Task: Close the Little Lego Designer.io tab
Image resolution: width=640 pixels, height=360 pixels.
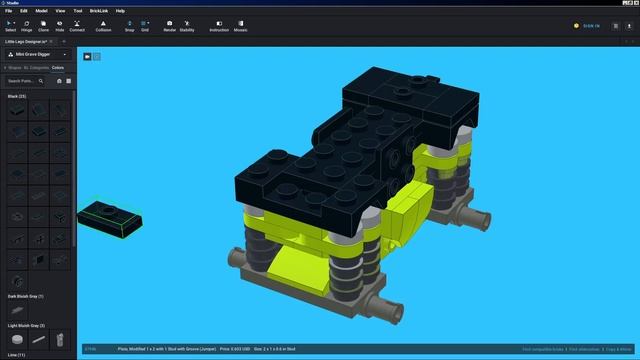Action: [x=51, y=42]
